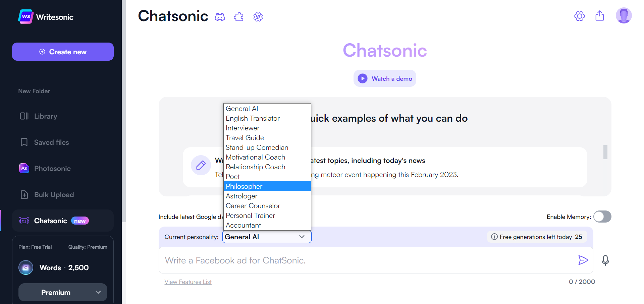Select Career Counselor personality
Viewport: 644px width, 304px height.
click(267, 206)
